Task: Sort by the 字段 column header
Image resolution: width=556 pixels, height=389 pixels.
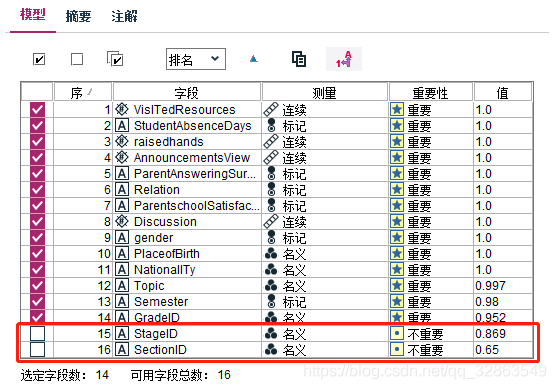Action: point(187,93)
